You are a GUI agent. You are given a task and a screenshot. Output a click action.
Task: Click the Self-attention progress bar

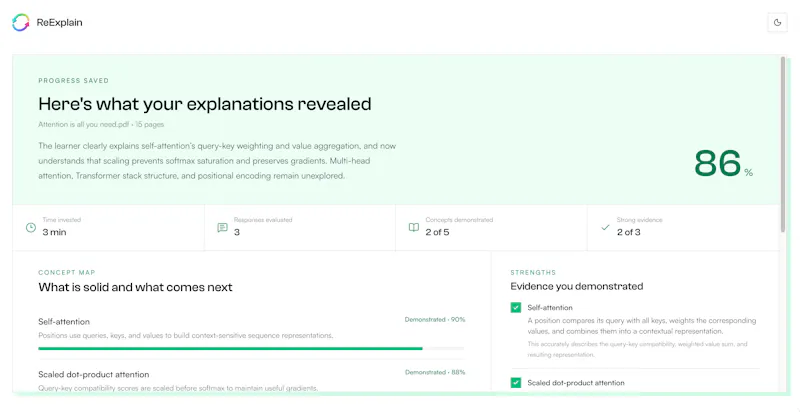coord(251,349)
